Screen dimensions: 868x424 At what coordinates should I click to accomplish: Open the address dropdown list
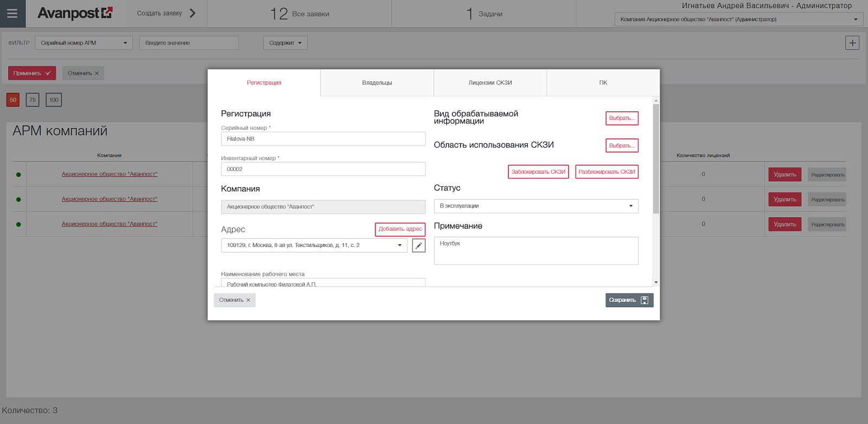point(314,245)
